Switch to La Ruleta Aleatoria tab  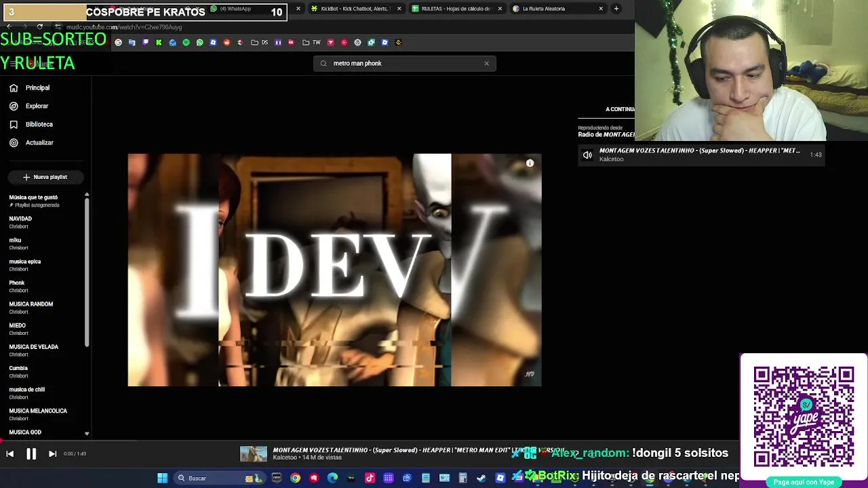coord(556,9)
